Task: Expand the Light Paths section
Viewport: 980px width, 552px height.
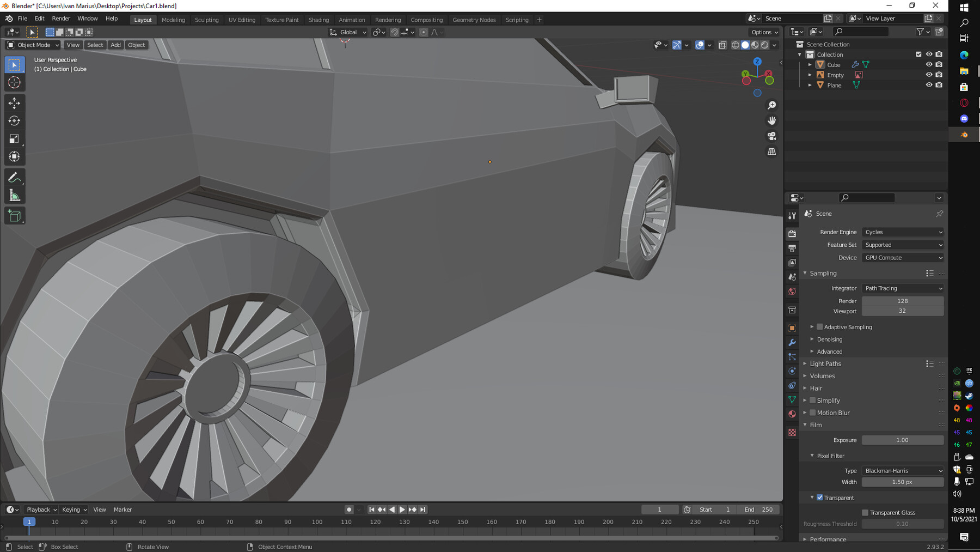Action: tap(825, 363)
